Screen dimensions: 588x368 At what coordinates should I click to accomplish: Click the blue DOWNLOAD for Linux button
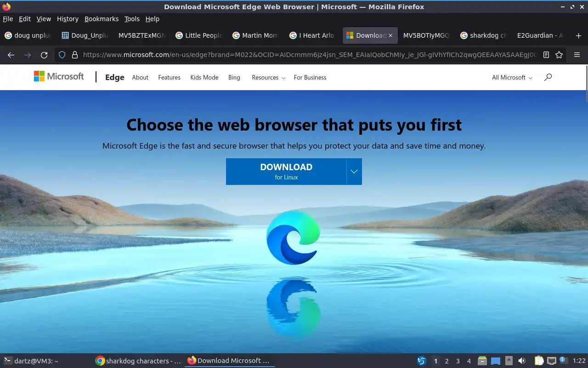pyautogui.click(x=286, y=172)
